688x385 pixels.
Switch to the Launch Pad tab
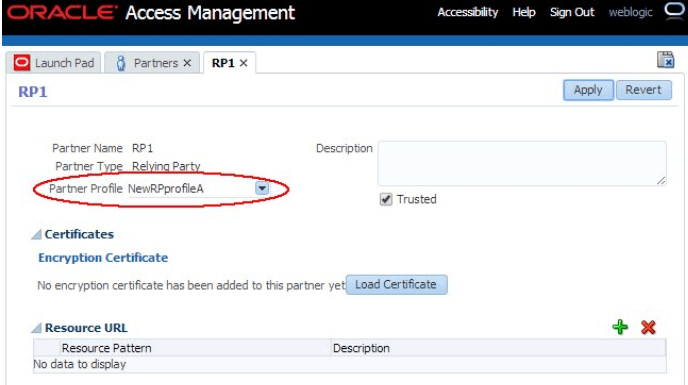coord(54,63)
